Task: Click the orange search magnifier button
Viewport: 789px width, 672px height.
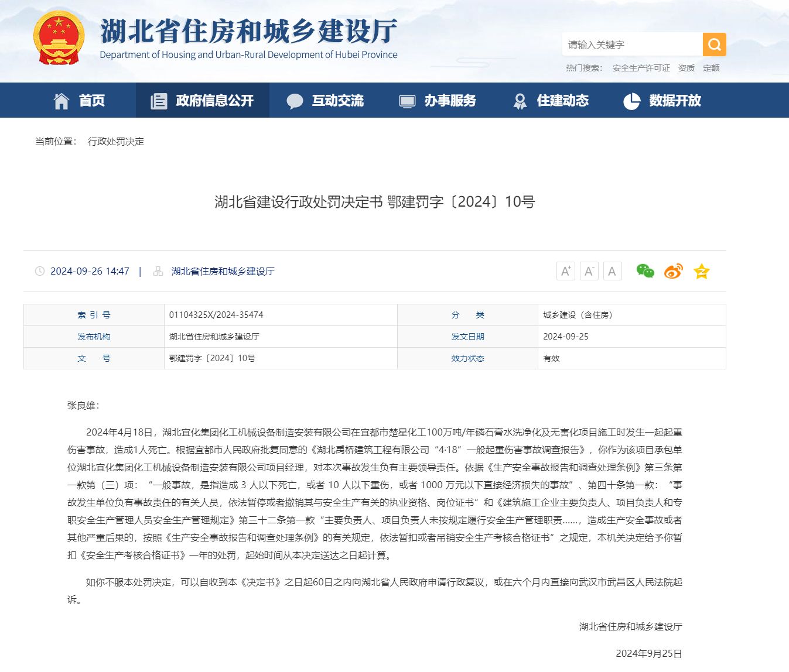Action: click(x=714, y=44)
